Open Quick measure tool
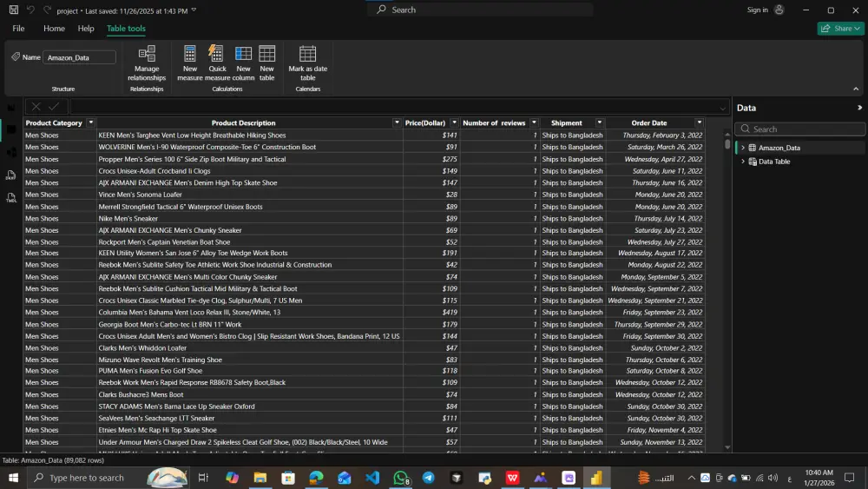Image resolution: width=868 pixels, height=489 pixels. tap(217, 63)
